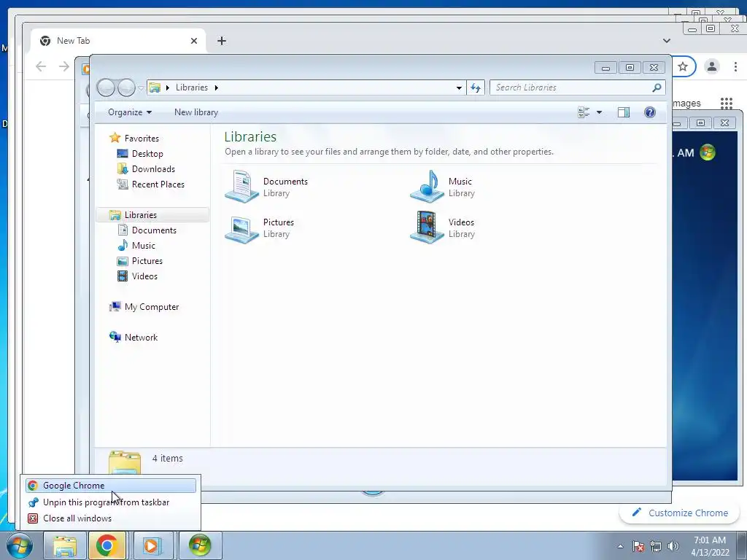Open Windows Media Player from taskbar
747x560 pixels.
point(153,545)
